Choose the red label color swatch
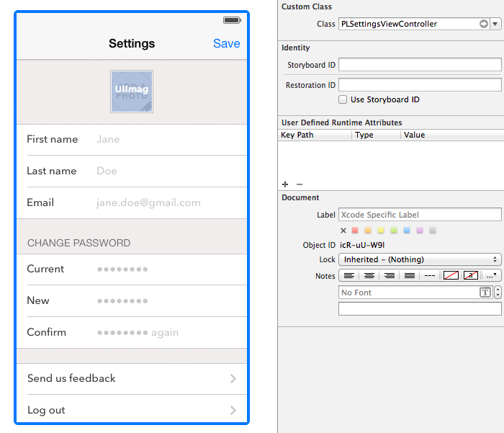The width and height of the screenshot is (504, 433). 355,231
